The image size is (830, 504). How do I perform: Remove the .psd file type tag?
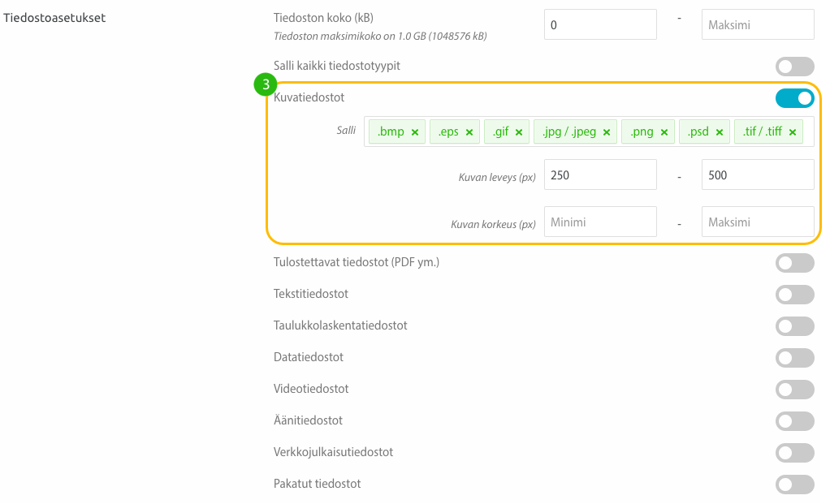[x=720, y=132]
